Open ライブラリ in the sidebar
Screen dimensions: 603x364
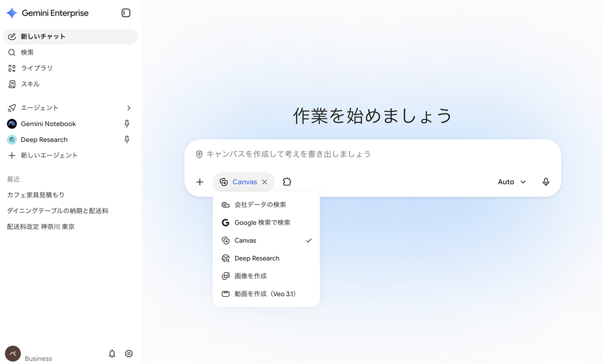[x=70, y=68]
